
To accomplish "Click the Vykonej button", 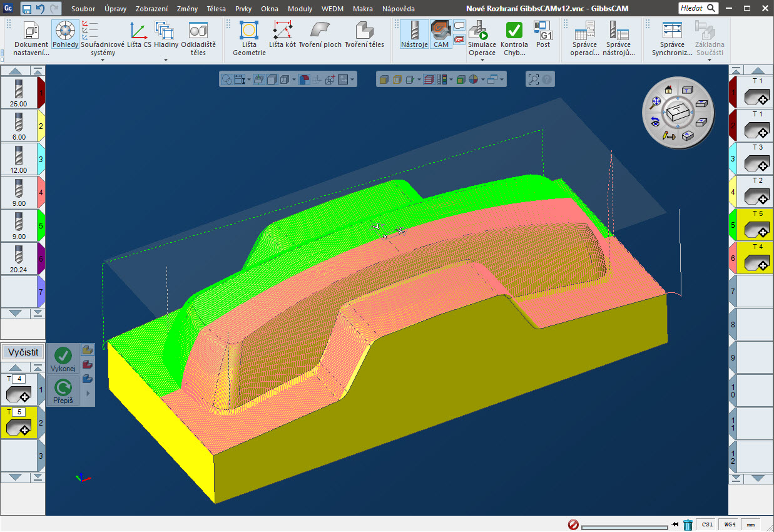I will pyautogui.click(x=63, y=359).
